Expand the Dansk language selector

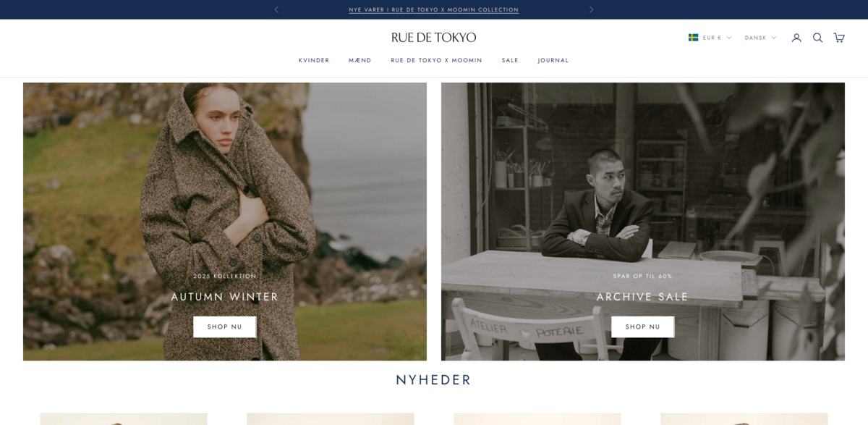coord(760,38)
